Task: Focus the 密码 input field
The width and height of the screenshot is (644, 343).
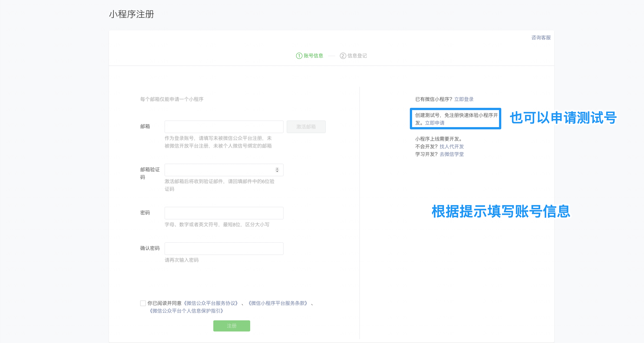Action: (224, 213)
